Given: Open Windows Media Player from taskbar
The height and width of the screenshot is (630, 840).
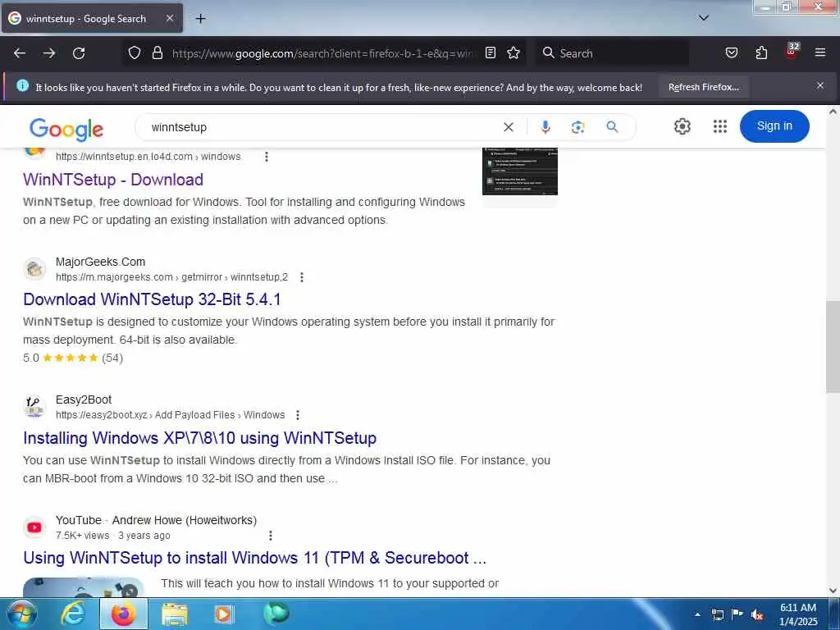Looking at the screenshot, I should click(224, 614).
